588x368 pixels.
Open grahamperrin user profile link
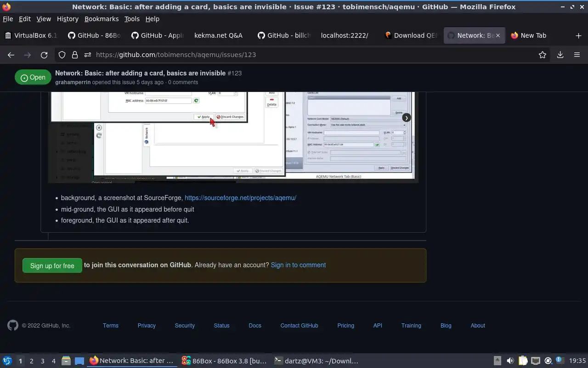click(73, 82)
